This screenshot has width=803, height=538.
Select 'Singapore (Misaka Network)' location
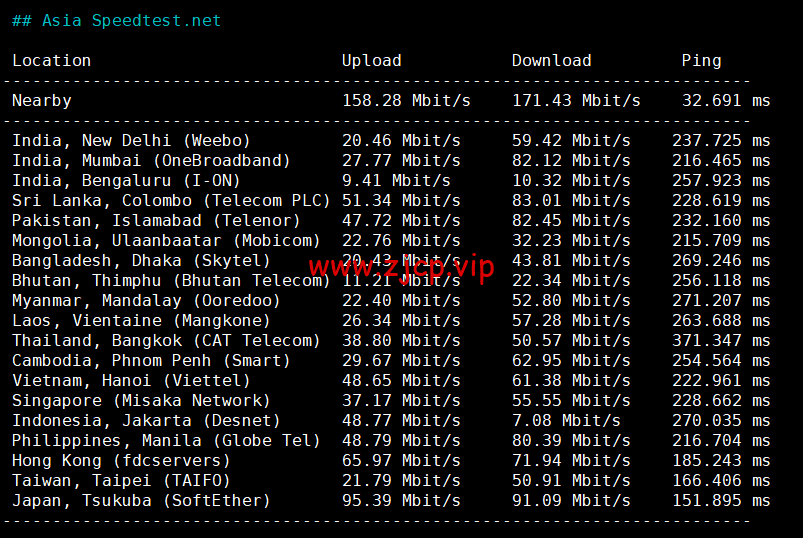[x=141, y=400]
